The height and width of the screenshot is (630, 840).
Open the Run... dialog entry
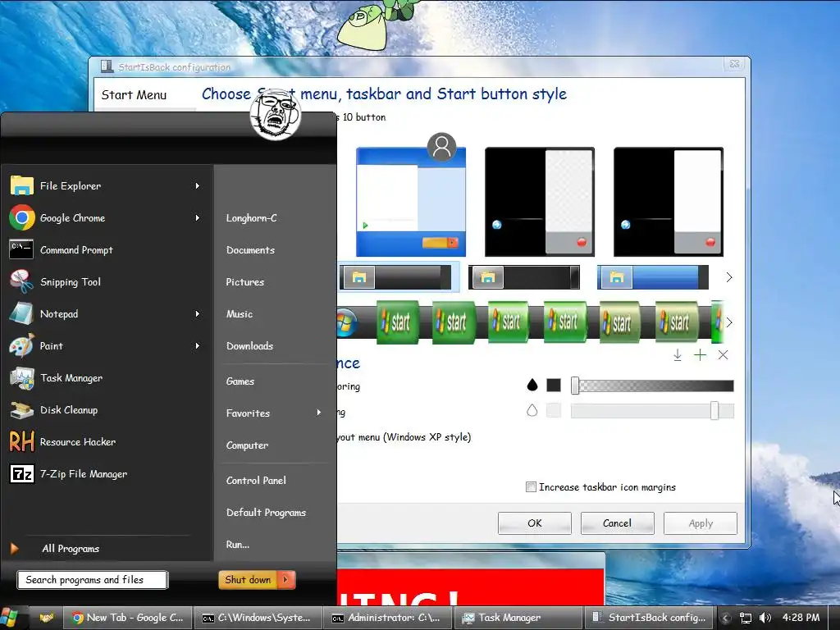[x=237, y=545]
